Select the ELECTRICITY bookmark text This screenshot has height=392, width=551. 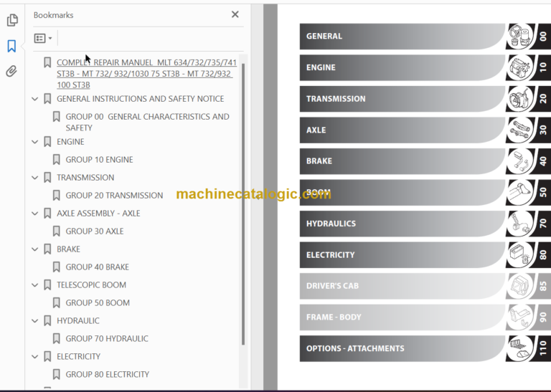tap(78, 356)
